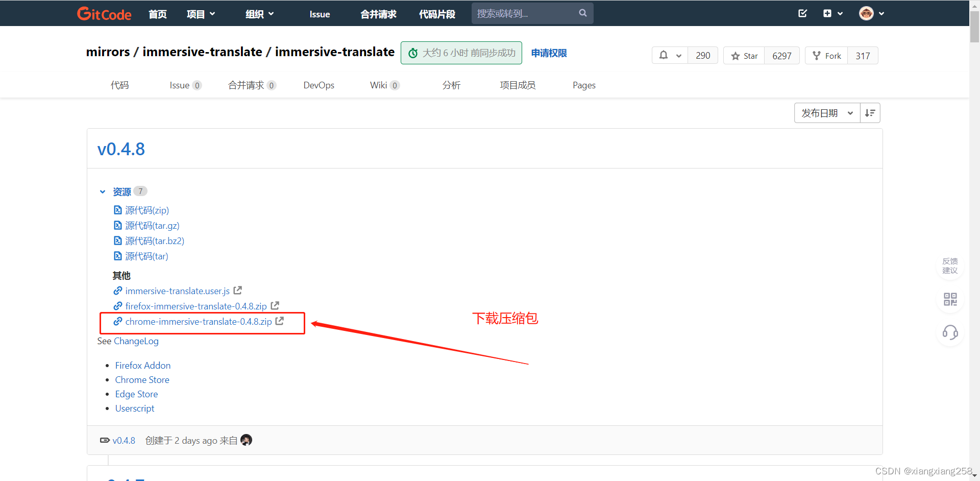Open the edit/todo icon in top bar
980x481 pixels.
pyautogui.click(x=803, y=13)
